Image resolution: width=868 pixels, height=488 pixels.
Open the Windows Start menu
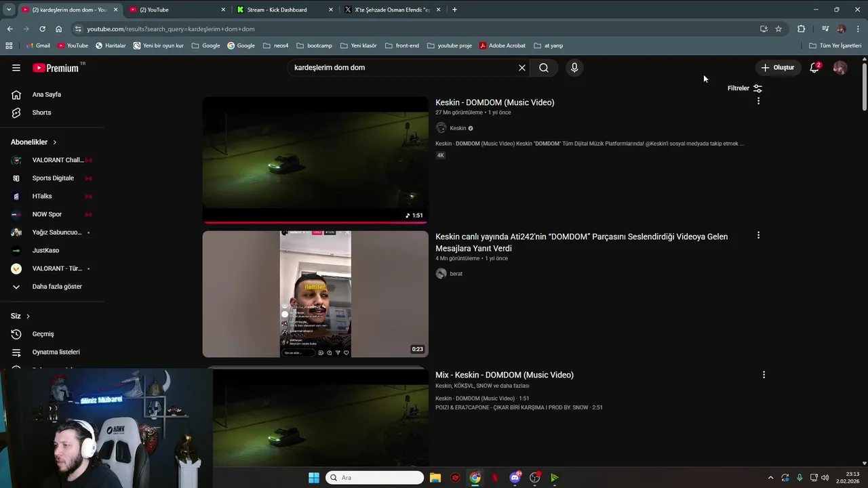[x=314, y=478]
